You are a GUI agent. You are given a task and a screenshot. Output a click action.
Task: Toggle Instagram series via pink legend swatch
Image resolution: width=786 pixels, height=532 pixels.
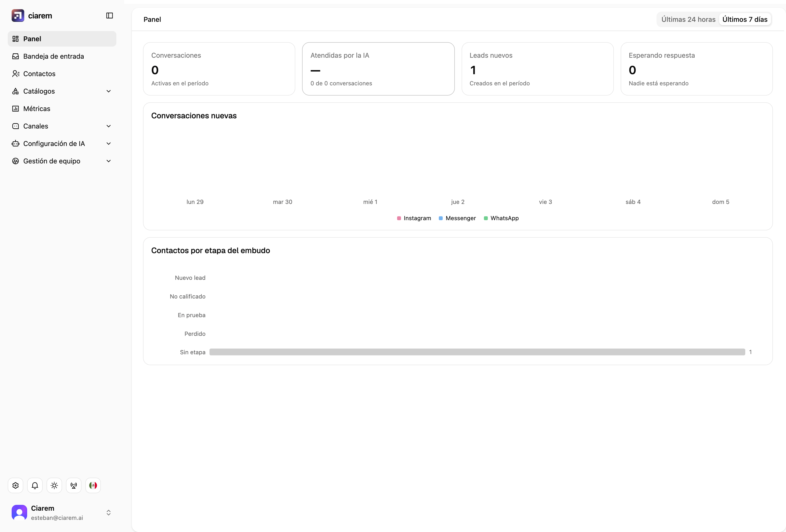399,218
